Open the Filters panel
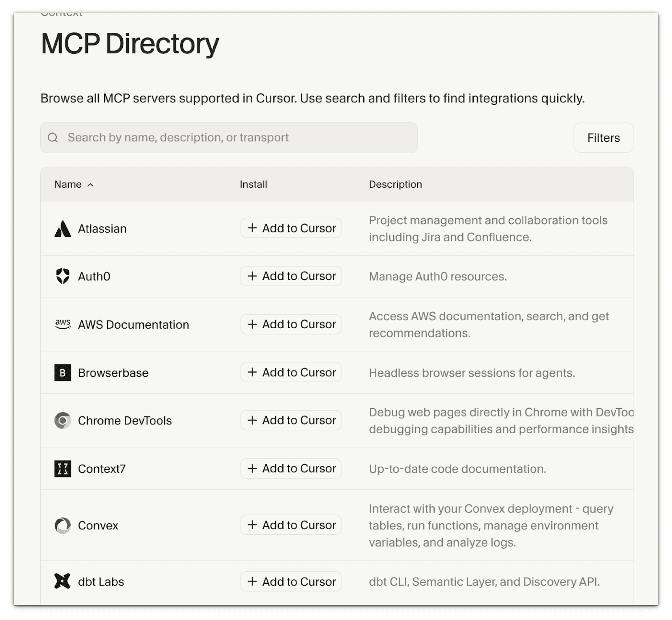This screenshot has height=620, width=672. 603,138
